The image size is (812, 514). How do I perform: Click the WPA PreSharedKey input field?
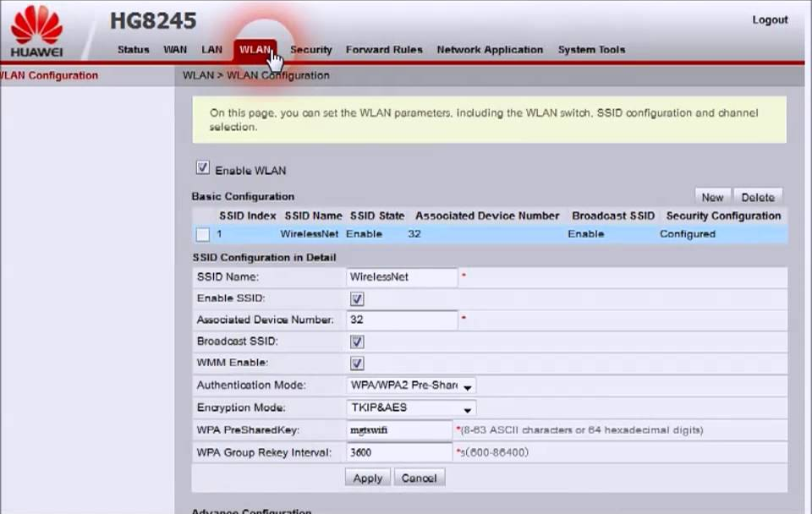[x=399, y=430]
